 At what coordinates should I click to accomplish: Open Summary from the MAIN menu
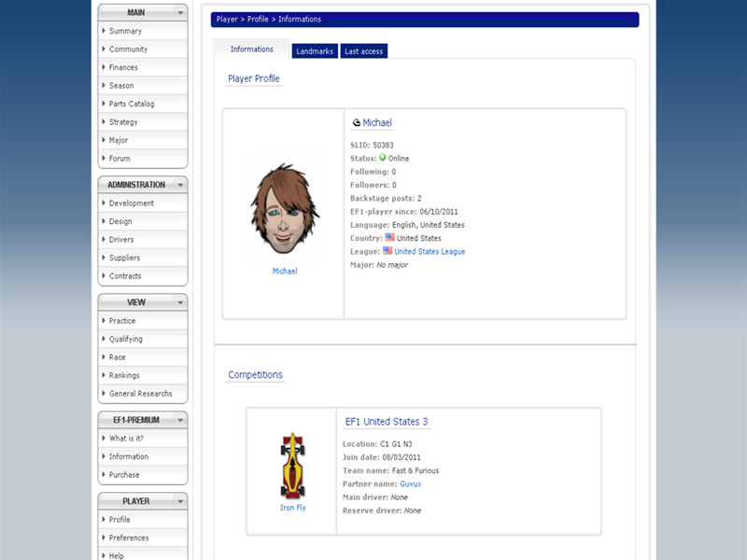tap(126, 31)
